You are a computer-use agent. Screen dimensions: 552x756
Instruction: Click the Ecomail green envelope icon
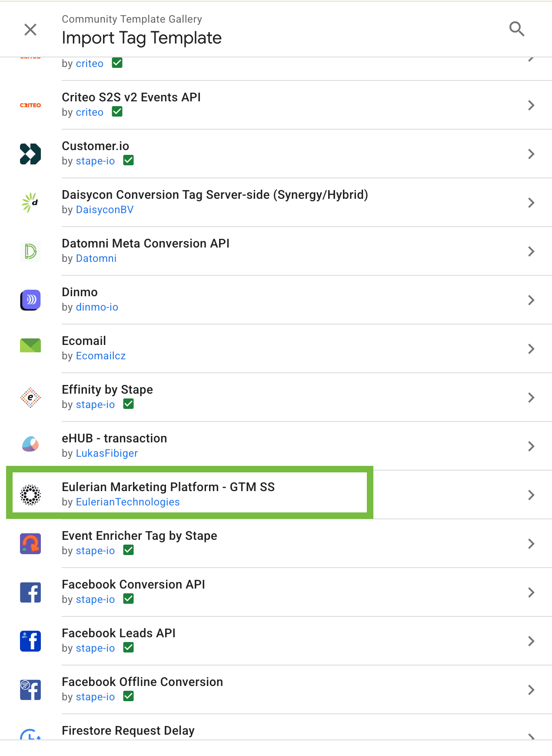pyautogui.click(x=30, y=346)
